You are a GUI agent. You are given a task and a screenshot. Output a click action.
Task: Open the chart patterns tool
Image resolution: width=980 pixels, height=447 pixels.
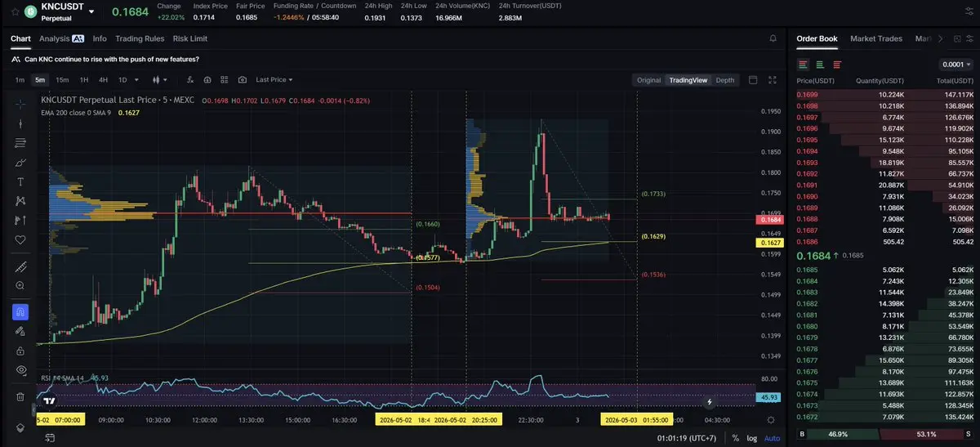(x=20, y=201)
